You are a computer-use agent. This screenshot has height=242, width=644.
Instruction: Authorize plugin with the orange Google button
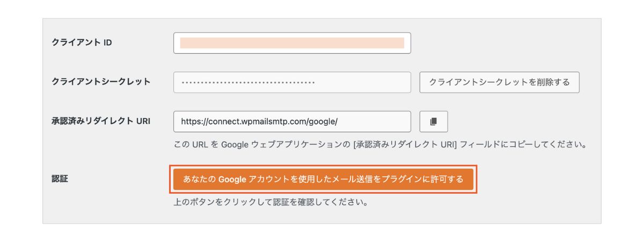point(323,179)
